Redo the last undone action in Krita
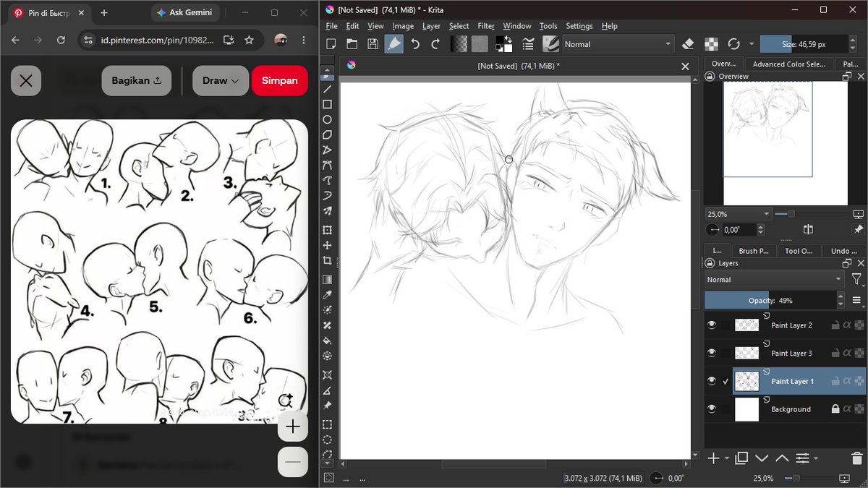 click(x=435, y=44)
